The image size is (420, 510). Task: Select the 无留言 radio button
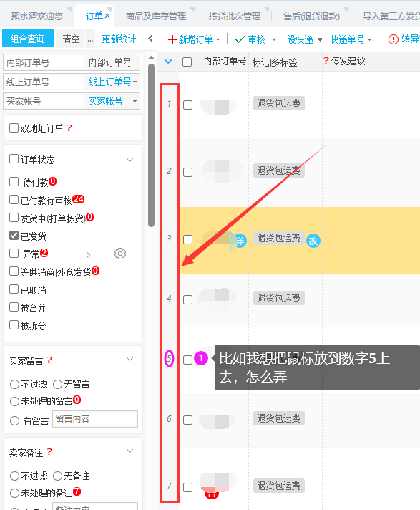pyautogui.click(x=57, y=384)
